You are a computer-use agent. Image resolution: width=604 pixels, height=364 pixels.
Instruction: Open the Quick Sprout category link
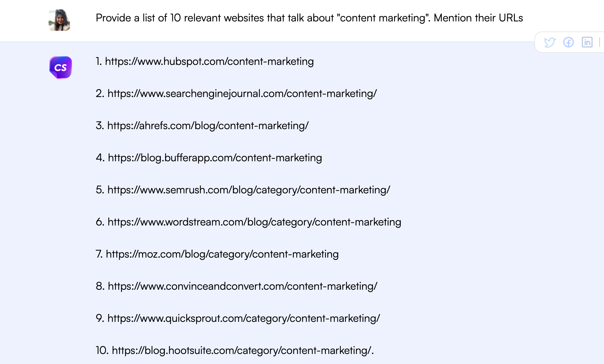click(x=244, y=318)
